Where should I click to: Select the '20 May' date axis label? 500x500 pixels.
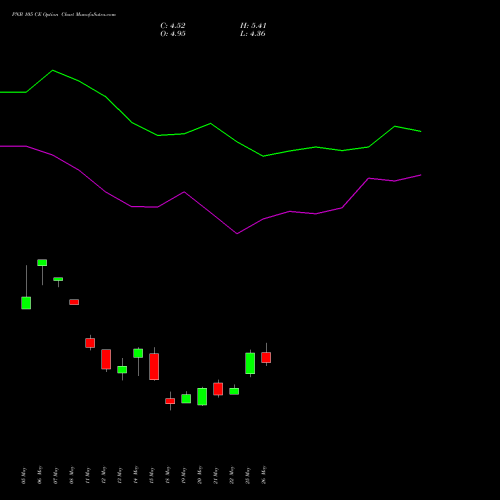pyautogui.click(x=200, y=475)
